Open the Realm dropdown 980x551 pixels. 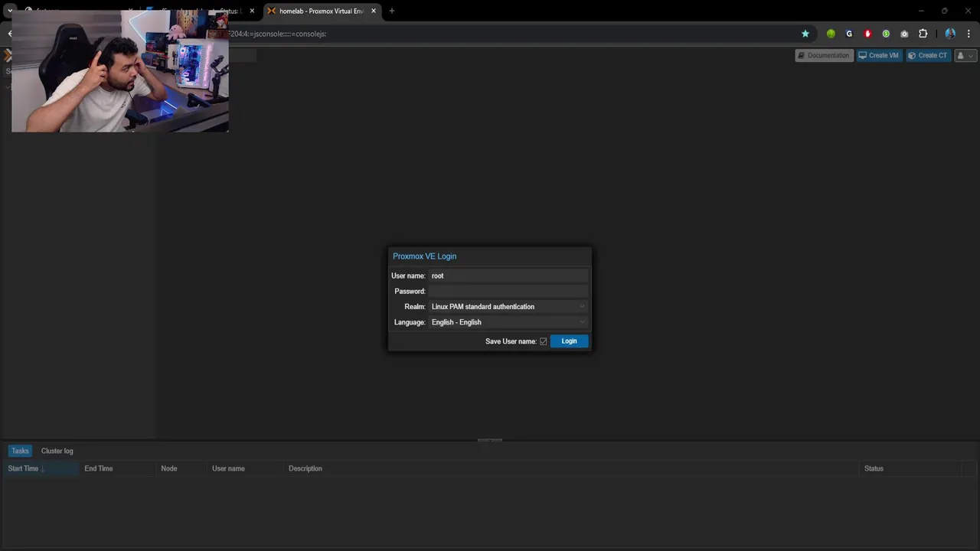point(508,307)
